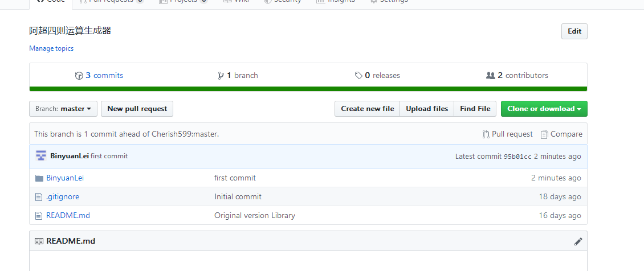This screenshot has width=644, height=271.
Task: Switch to the Settings tab
Action: pos(389,2)
